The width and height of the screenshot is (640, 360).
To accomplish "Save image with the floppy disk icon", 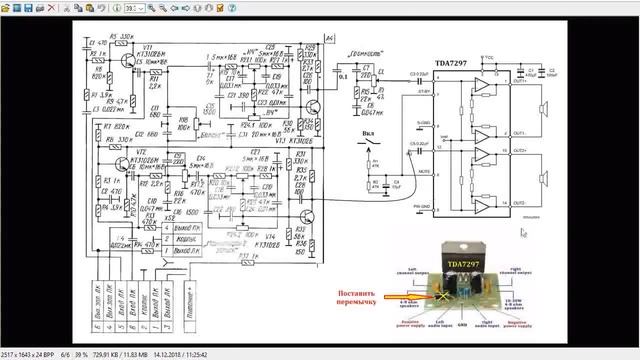I will (28, 8).
